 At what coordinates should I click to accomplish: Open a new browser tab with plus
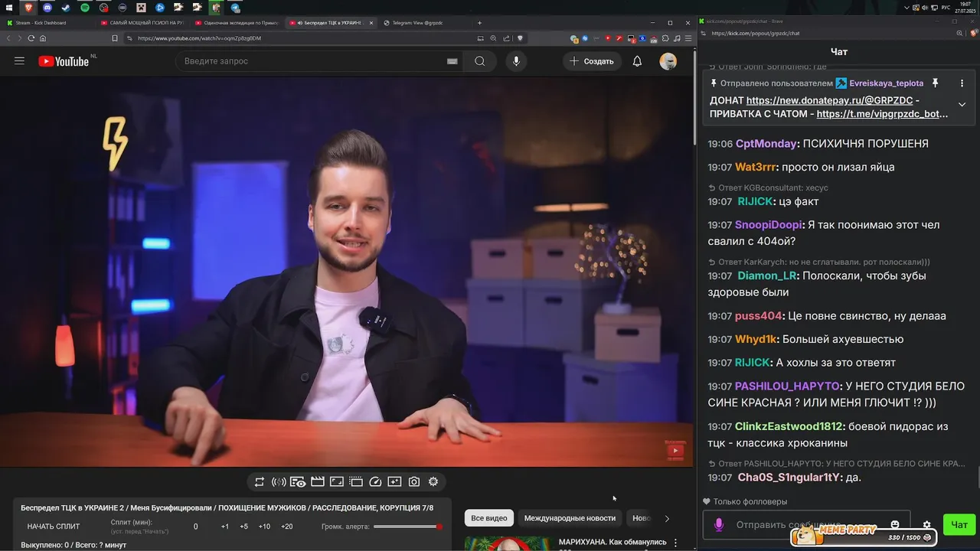click(480, 23)
